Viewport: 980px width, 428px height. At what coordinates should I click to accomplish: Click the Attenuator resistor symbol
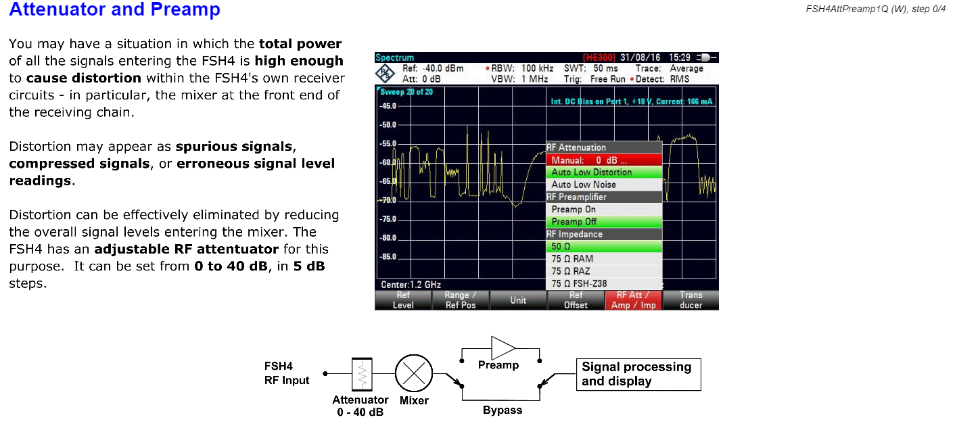point(363,373)
